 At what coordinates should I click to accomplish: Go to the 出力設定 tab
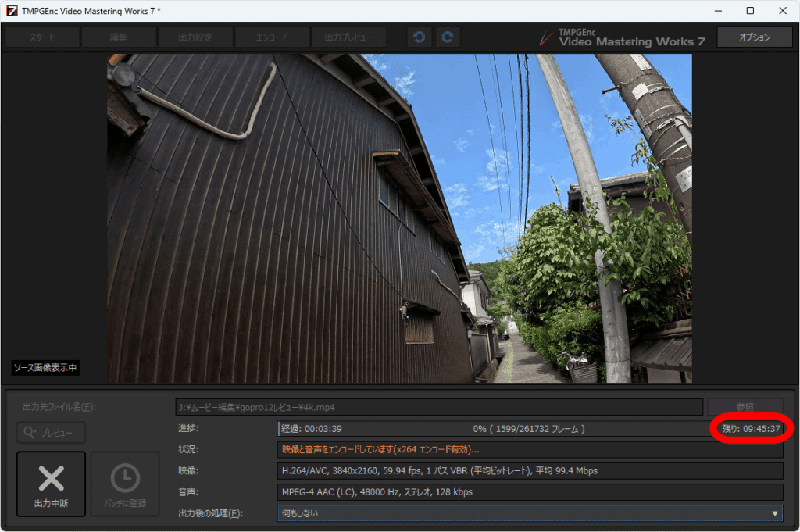[195, 37]
